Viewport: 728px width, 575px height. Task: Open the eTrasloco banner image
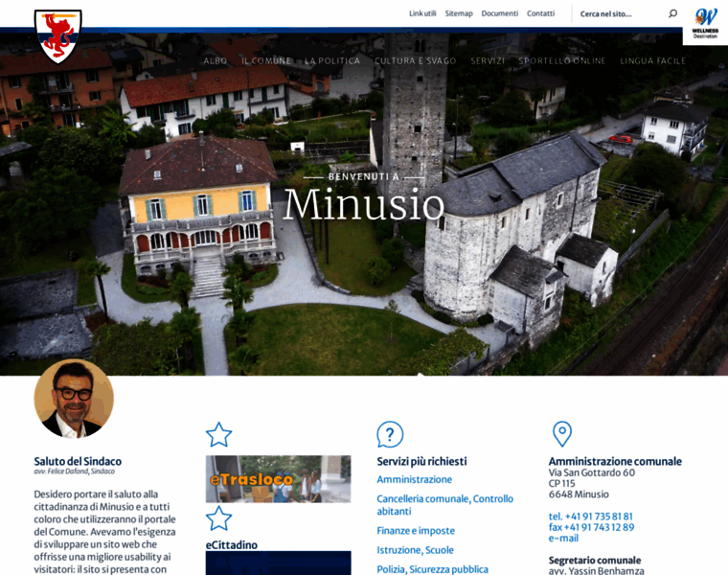[x=278, y=479]
